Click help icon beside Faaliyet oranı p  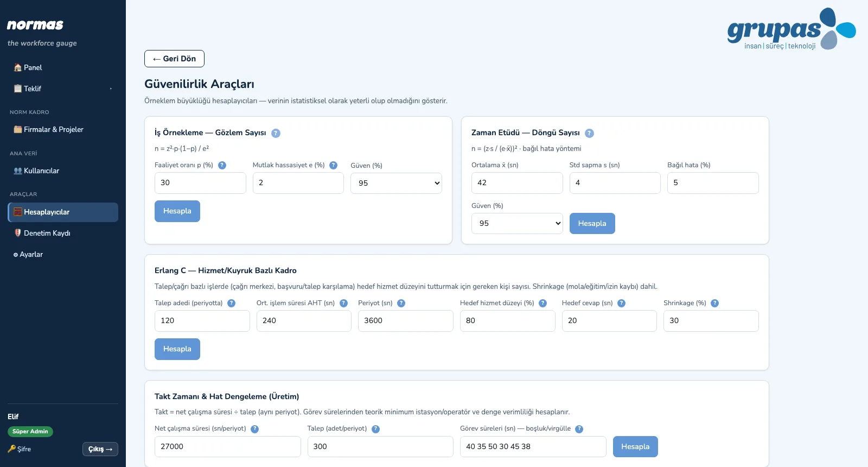222,165
